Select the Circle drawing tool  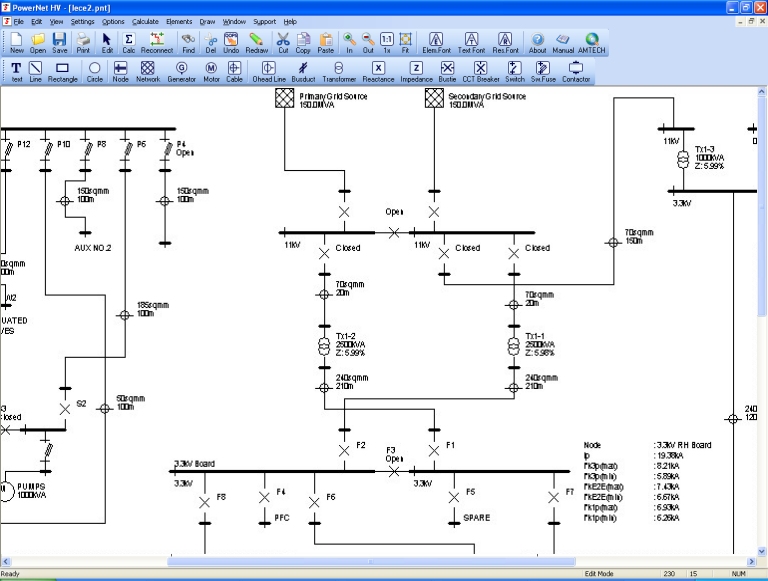[x=95, y=72]
